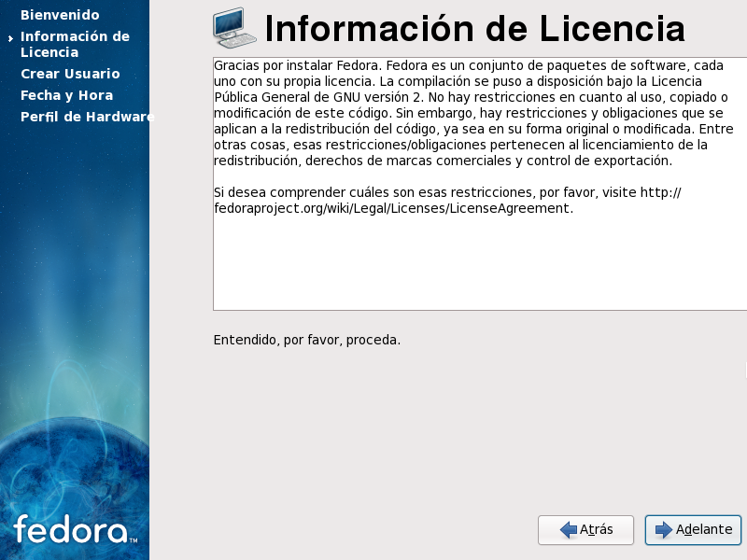Viewport: 747px width, 560px height.
Task: Click the left arrow icon on Atrás
Action: pos(569,529)
